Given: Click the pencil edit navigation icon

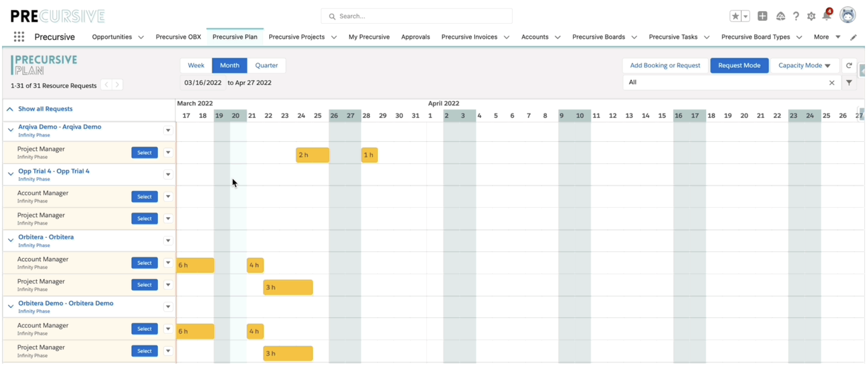Looking at the screenshot, I should pyautogui.click(x=854, y=37).
